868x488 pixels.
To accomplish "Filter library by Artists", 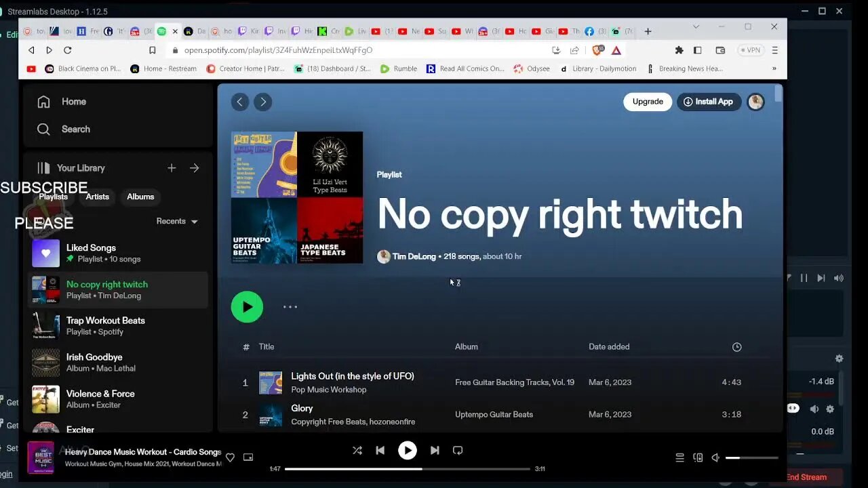I will 97,197.
